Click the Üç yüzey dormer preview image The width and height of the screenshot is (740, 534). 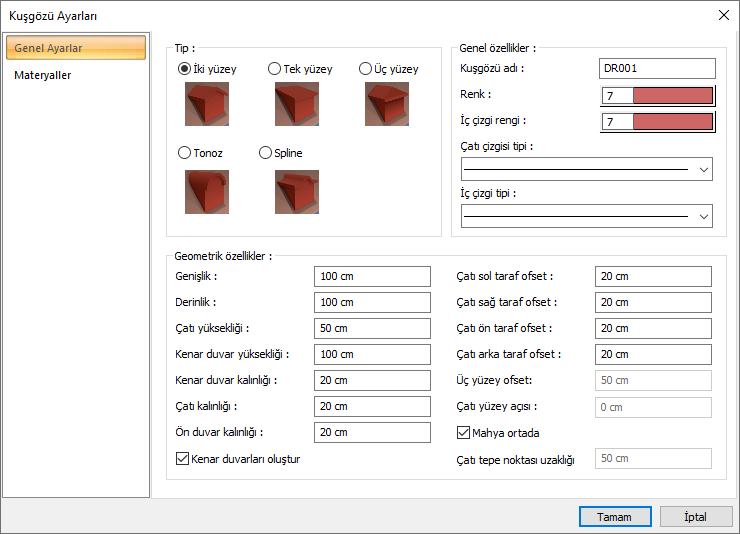[x=387, y=104]
